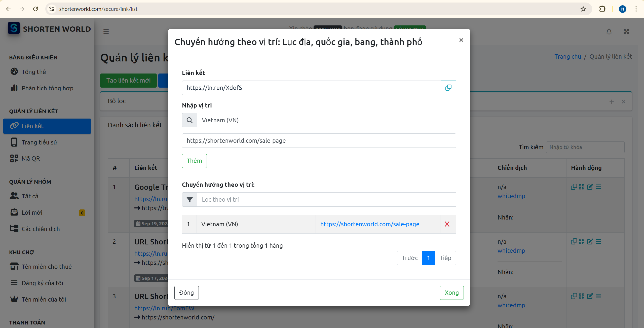The height and width of the screenshot is (328, 644).
Task: Click the filter funnel icon in Chuyển hướng
Action: pos(190,199)
